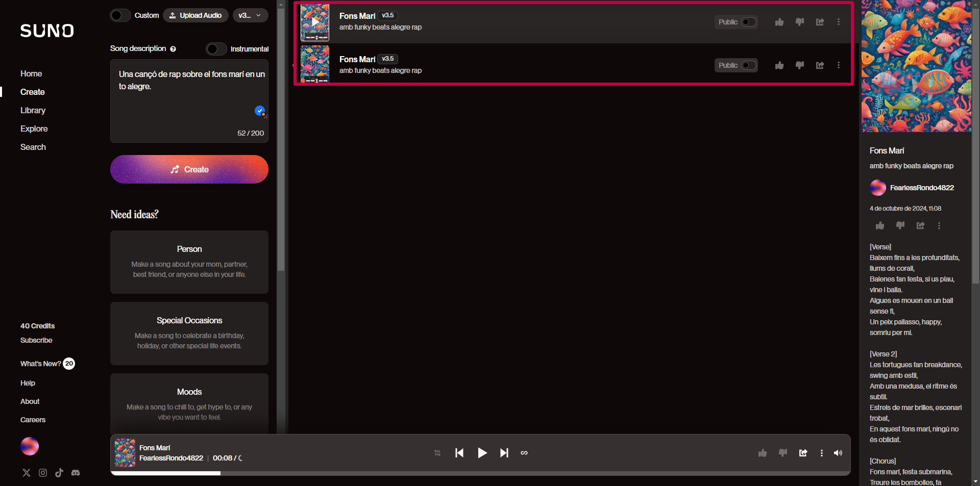The height and width of the screenshot is (486, 980).
Task: Open Suno's TikTok icon link
Action: click(x=59, y=473)
